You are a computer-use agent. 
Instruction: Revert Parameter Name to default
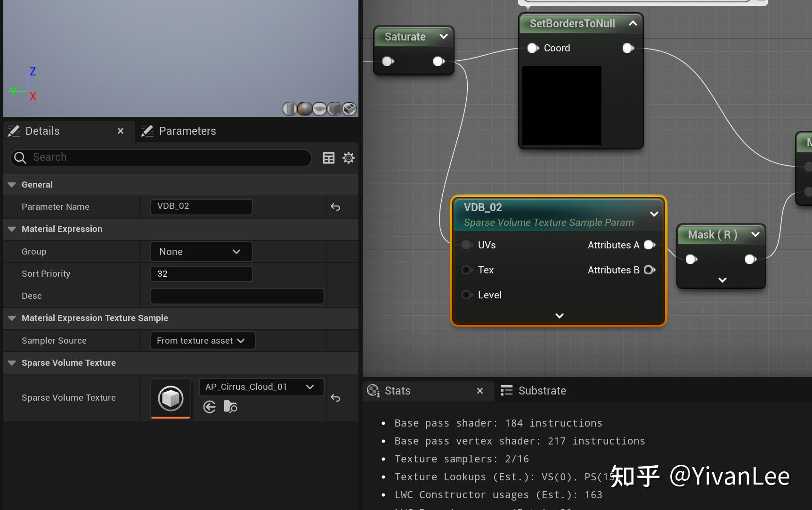point(335,207)
